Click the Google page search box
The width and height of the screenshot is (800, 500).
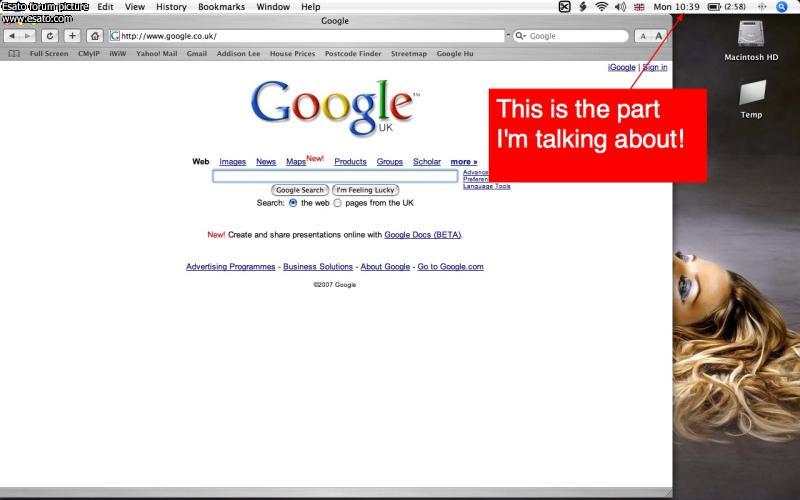click(335, 176)
